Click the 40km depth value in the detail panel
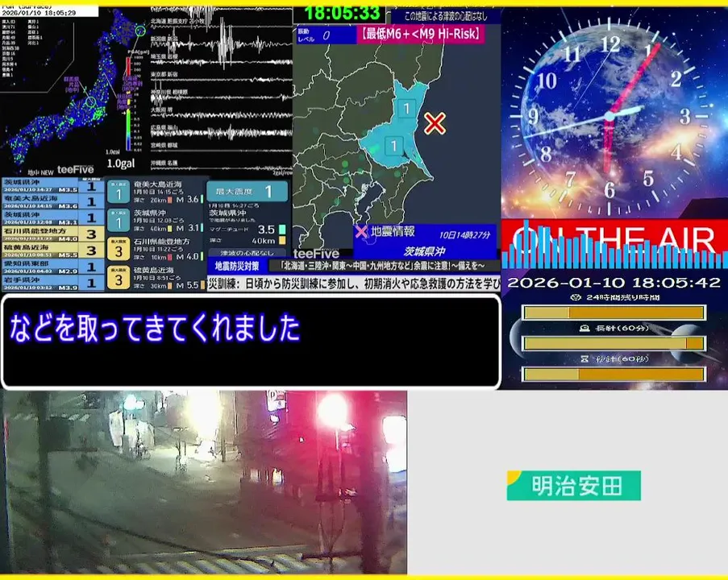This screenshot has height=580, width=728. click(264, 241)
